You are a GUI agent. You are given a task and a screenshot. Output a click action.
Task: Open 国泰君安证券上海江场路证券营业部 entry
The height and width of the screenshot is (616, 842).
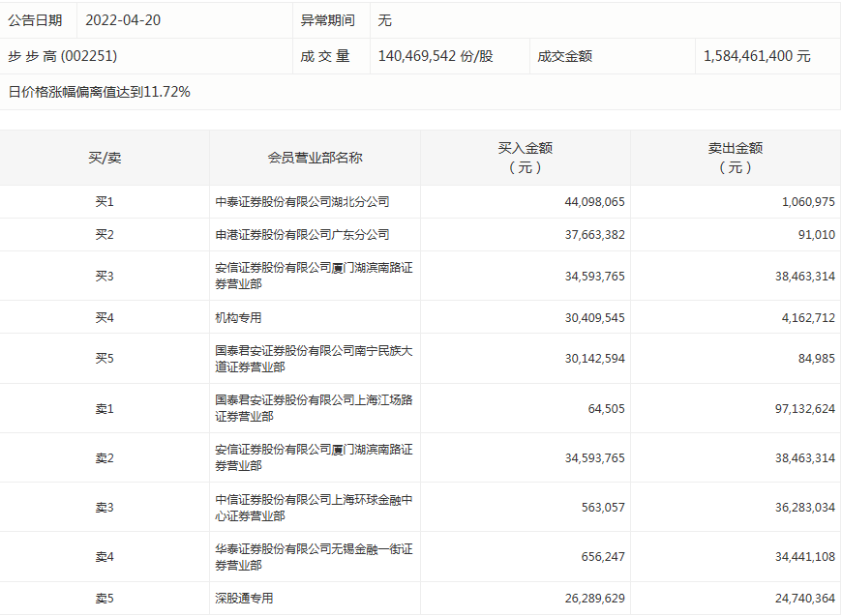[314, 408]
